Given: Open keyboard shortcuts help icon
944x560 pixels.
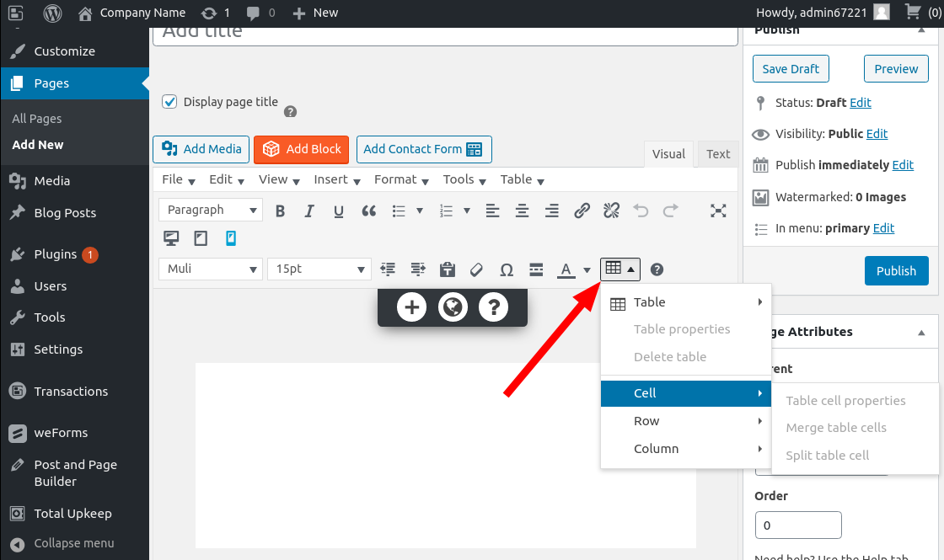Looking at the screenshot, I should click(x=657, y=269).
